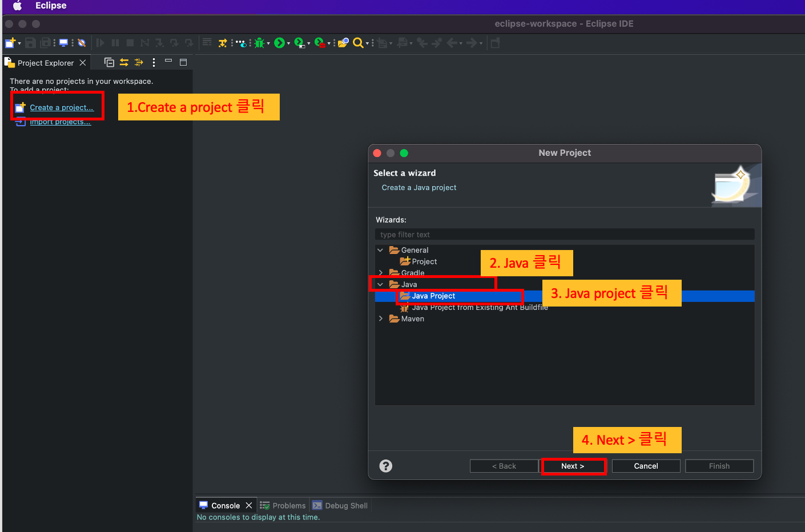805x532 pixels.
Task: Minimize the Project Explorer view
Action: coord(168,61)
